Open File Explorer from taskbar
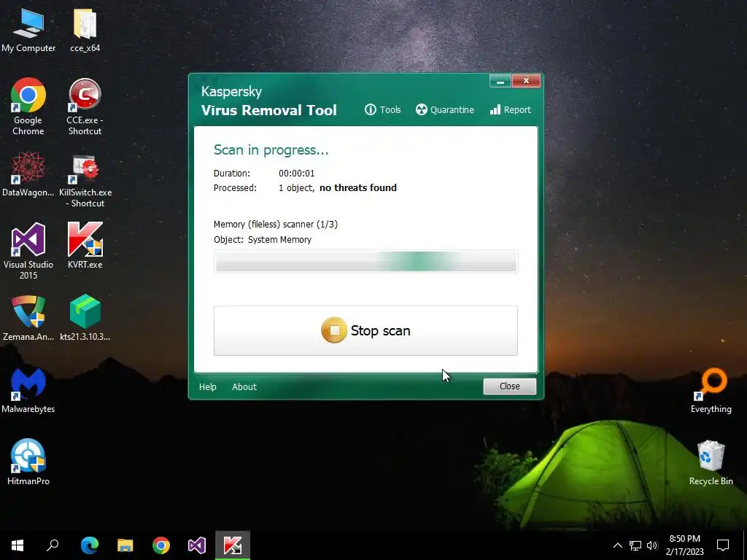Image resolution: width=747 pixels, height=560 pixels. click(x=125, y=545)
